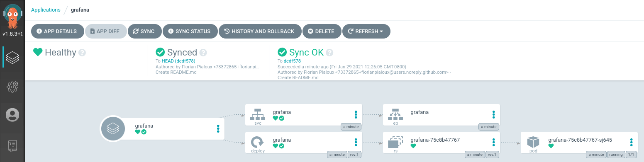The image size is (644, 162).
Task: Click health heart icon on rs node
Action: pos(413,146)
